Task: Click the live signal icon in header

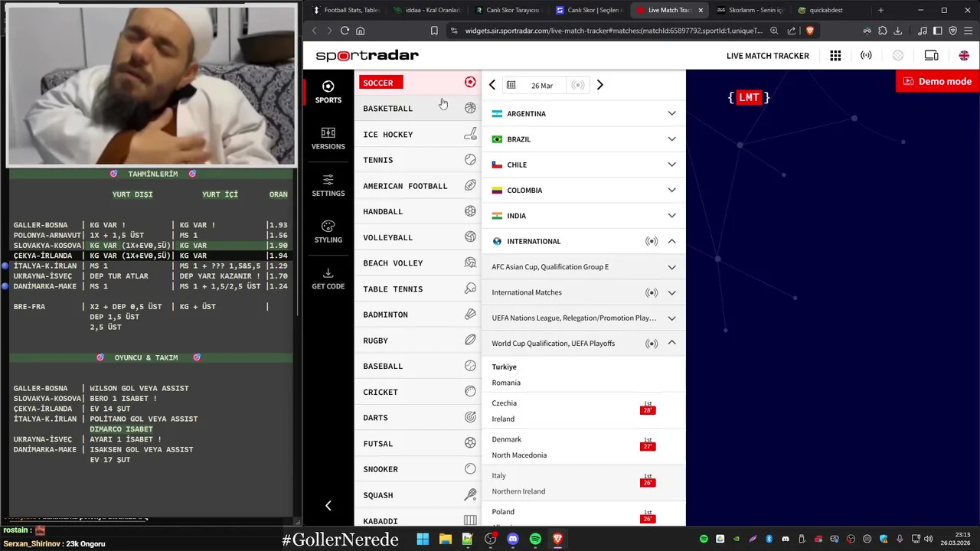Action: (866, 56)
